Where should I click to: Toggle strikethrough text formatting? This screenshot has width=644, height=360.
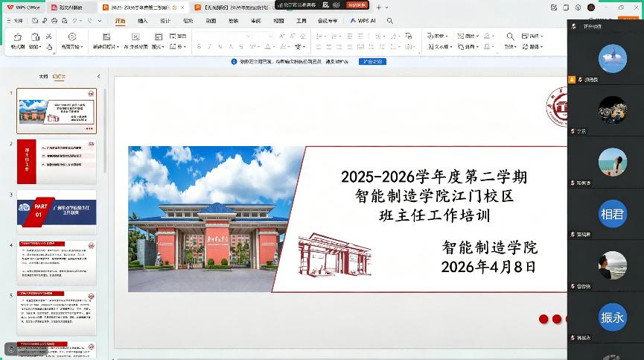(x=242, y=47)
